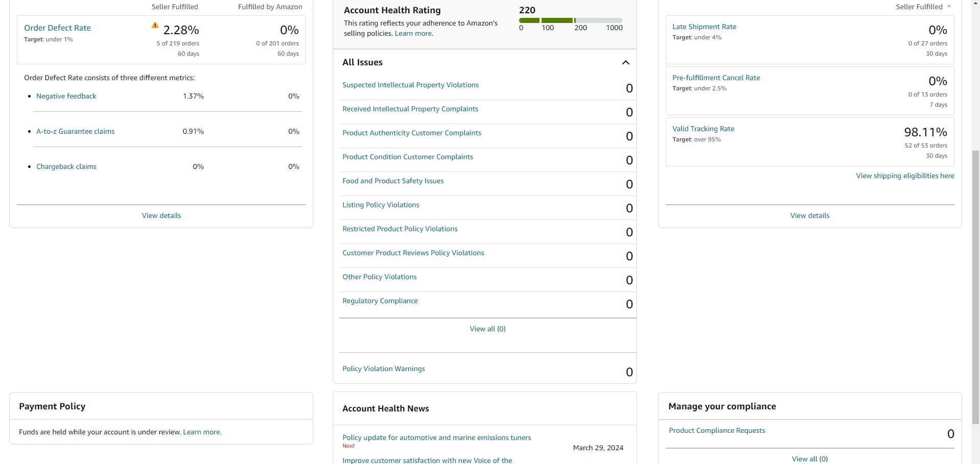Open Chargeback claims link
This screenshot has width=980, height=464.
(x=66, y=166)
